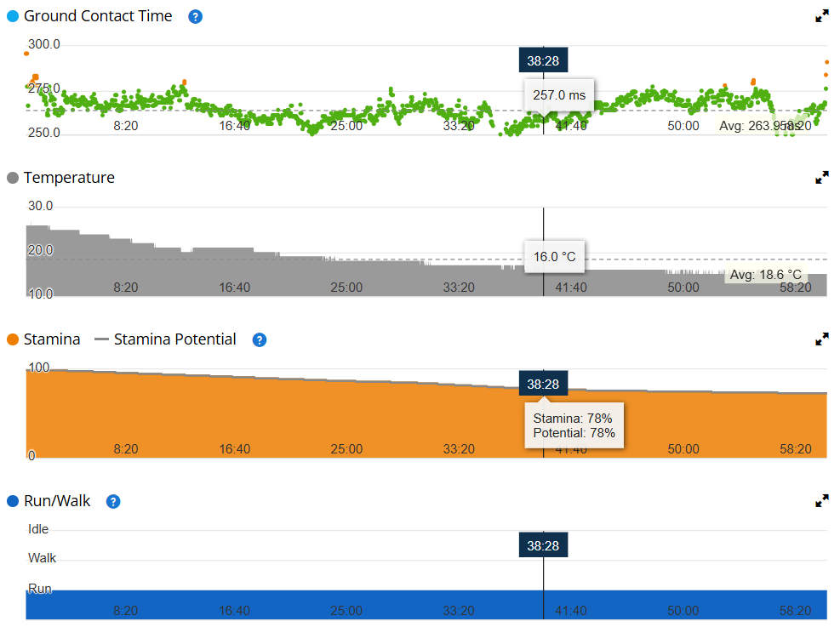Click the Temperature chart title
Image resolution: width=840 pixels, height=627 pixels.
coord(69,178)
